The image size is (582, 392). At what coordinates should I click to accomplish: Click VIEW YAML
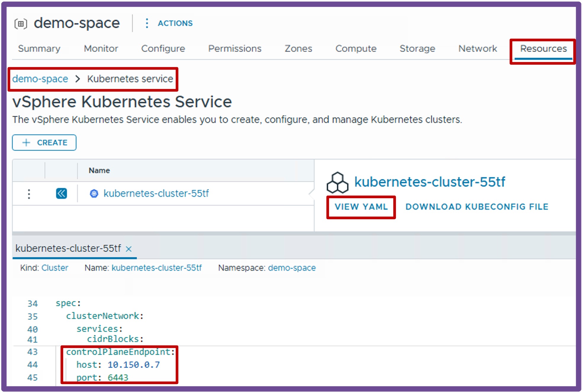[x=361, y=207]
